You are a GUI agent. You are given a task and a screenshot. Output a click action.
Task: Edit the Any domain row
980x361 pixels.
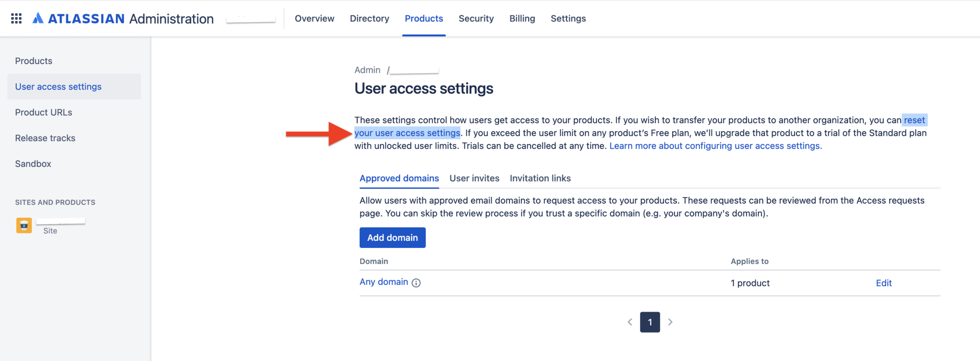tap(883, 283)
